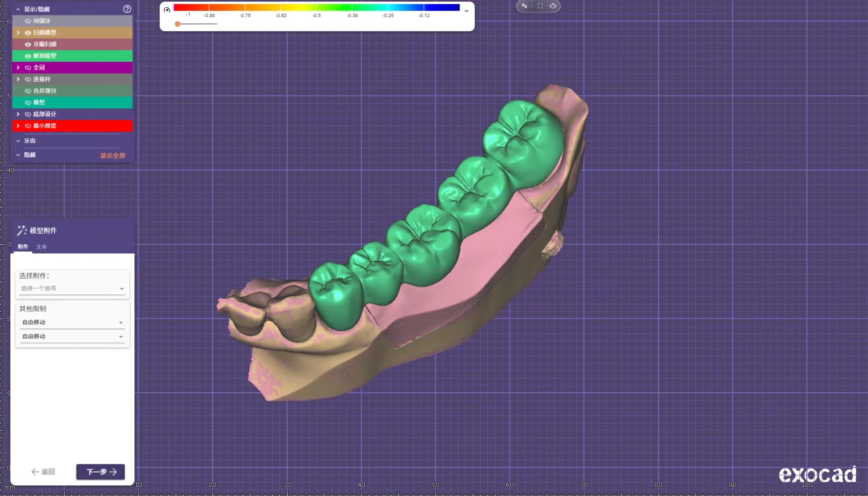Open the second 自由移动 dropdown
This screenshot has height=496, width=868.
tap(72, 336)
